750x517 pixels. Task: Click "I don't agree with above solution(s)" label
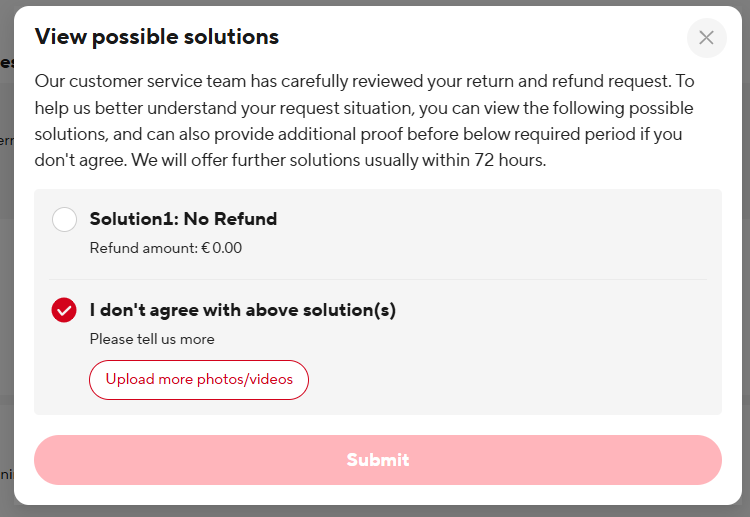pos(242,310)
